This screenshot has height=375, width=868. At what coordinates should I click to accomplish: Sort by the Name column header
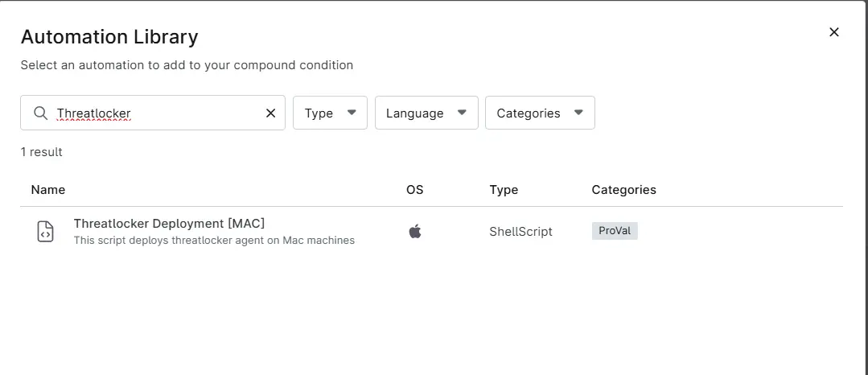(x=48, y=190)
